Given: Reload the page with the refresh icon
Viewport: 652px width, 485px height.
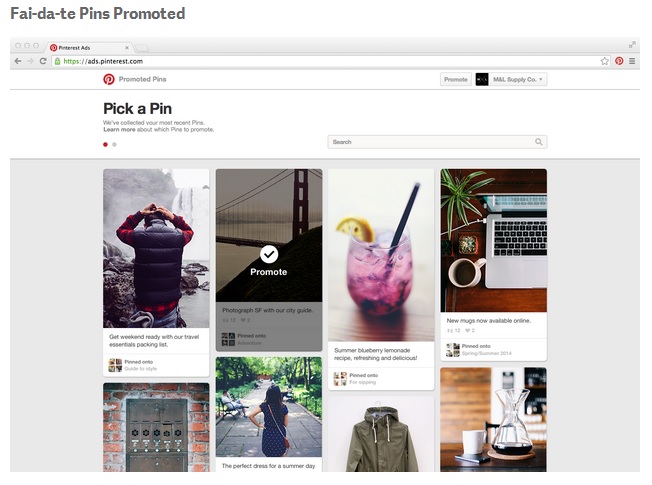Looking at the screenshot, I should pyautogui.click(x=43, y=61).
